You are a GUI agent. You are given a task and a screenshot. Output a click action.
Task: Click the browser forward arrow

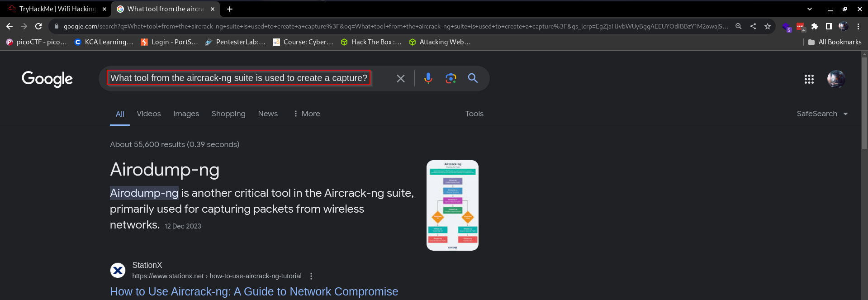click(x=24, y=26)
